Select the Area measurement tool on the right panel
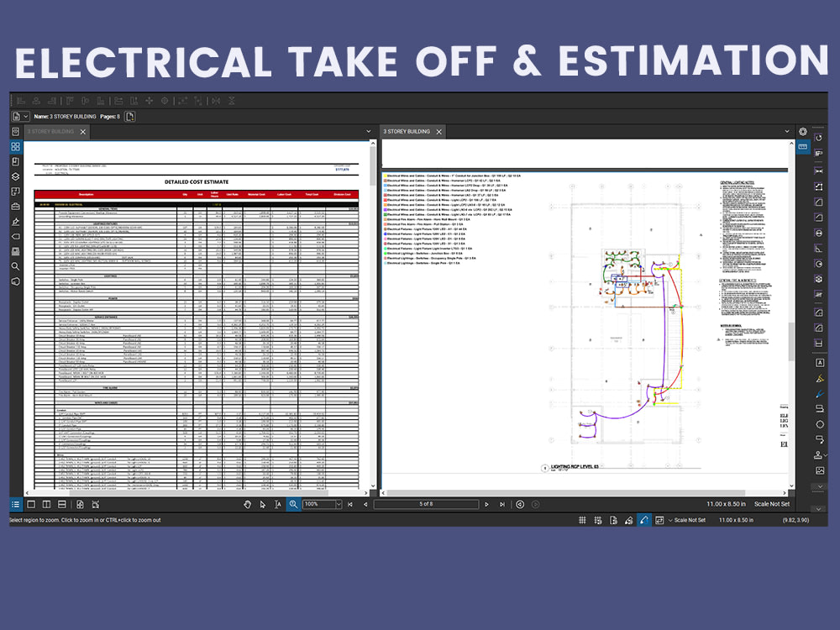This screenshot has width=840, height=630. coord(818,202)
